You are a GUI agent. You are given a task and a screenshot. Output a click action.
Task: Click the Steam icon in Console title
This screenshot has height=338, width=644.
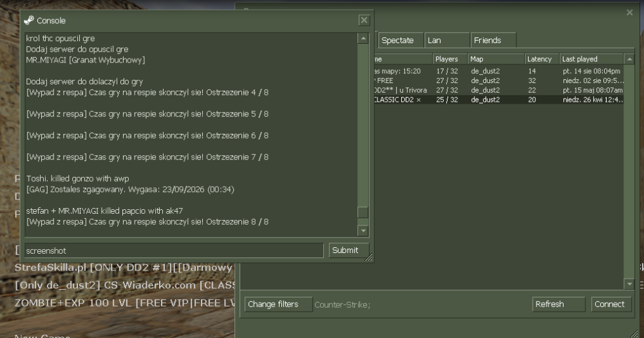coord(29,20)
